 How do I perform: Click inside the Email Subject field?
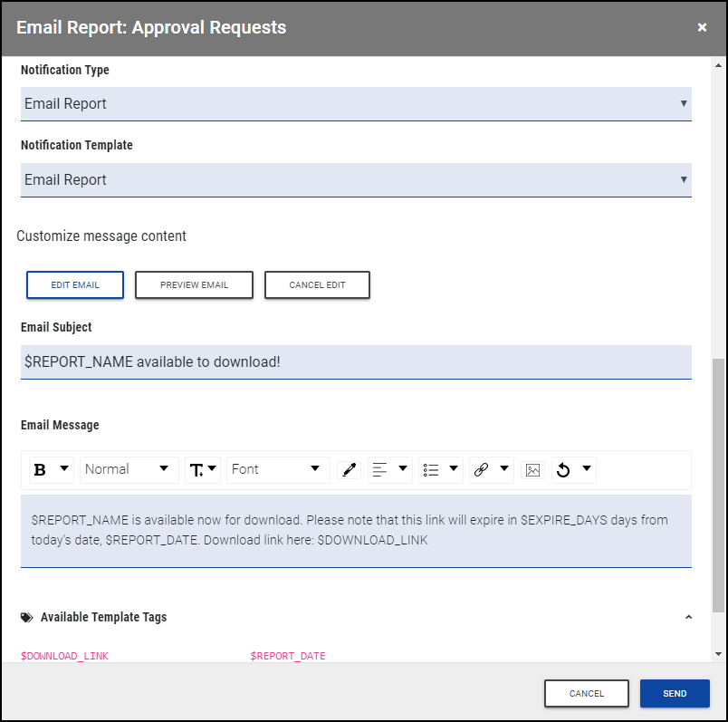tap(356, 362)
